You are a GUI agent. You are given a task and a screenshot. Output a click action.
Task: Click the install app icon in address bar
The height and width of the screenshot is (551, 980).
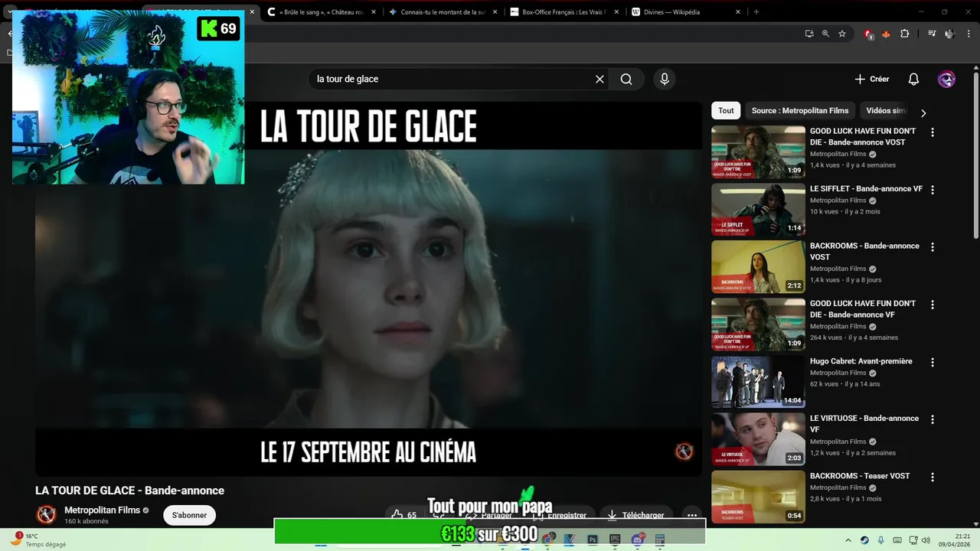click(x=809, y=34)
